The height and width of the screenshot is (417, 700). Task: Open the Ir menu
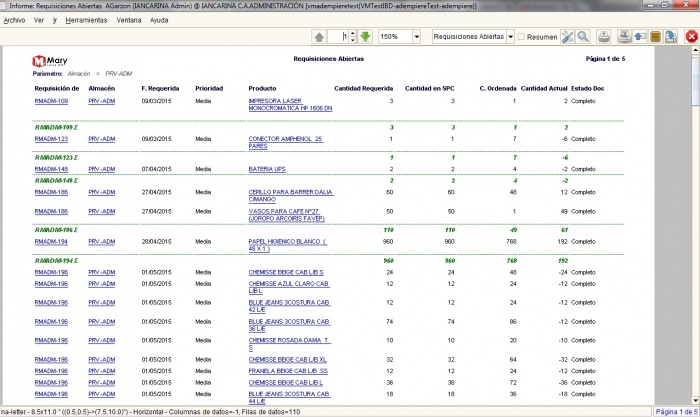click(55, 20)
